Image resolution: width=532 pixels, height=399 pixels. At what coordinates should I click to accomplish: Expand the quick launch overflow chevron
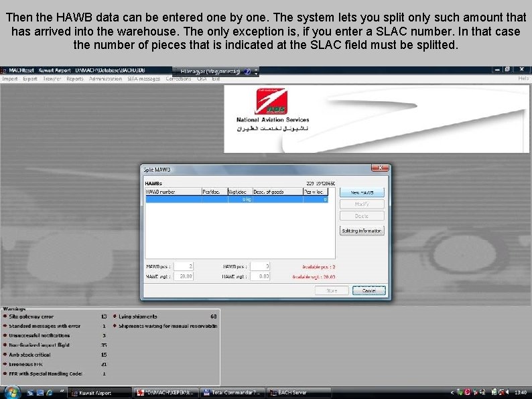tap(62, 391)
